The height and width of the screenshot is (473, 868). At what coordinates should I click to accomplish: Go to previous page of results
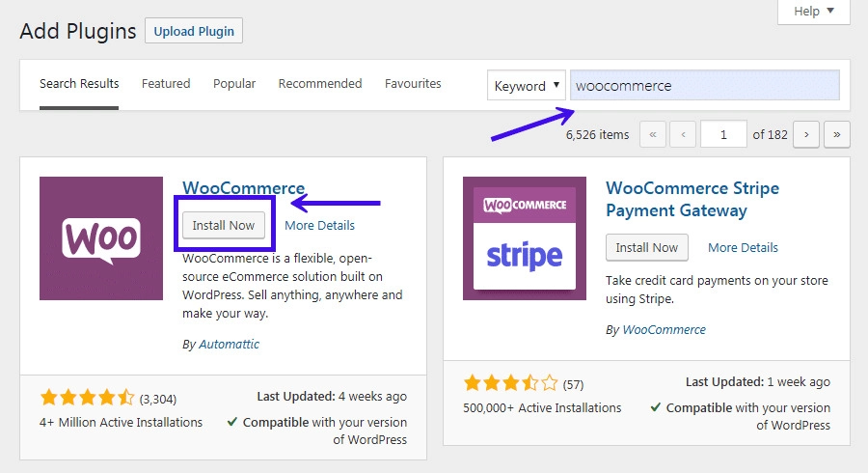tap(684, 135)
